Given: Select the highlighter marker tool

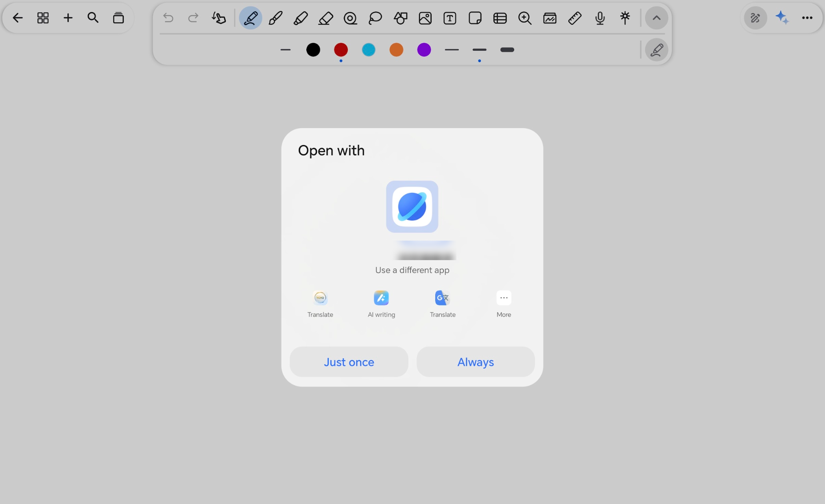Looking at the screenshot, I should [301, 18].
